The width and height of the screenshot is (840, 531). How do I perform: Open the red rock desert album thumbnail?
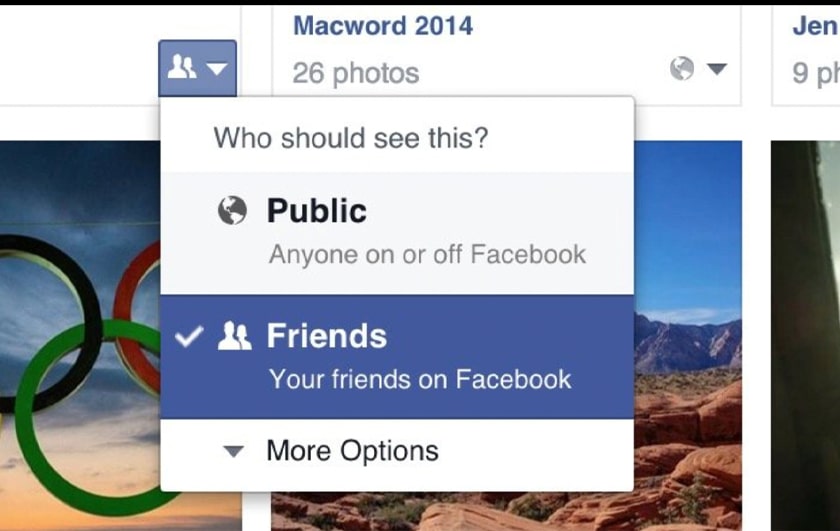click(x=688, y=335)
